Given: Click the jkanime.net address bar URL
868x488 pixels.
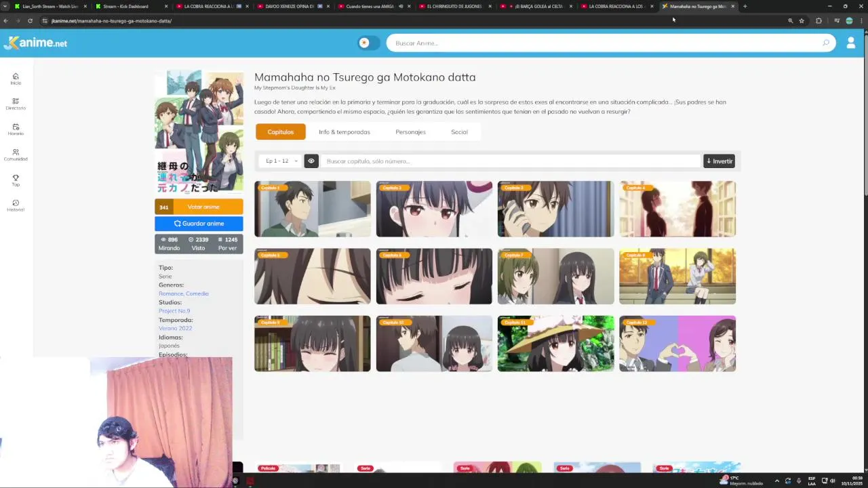Looking at the screenshot, I should [111, 21].
